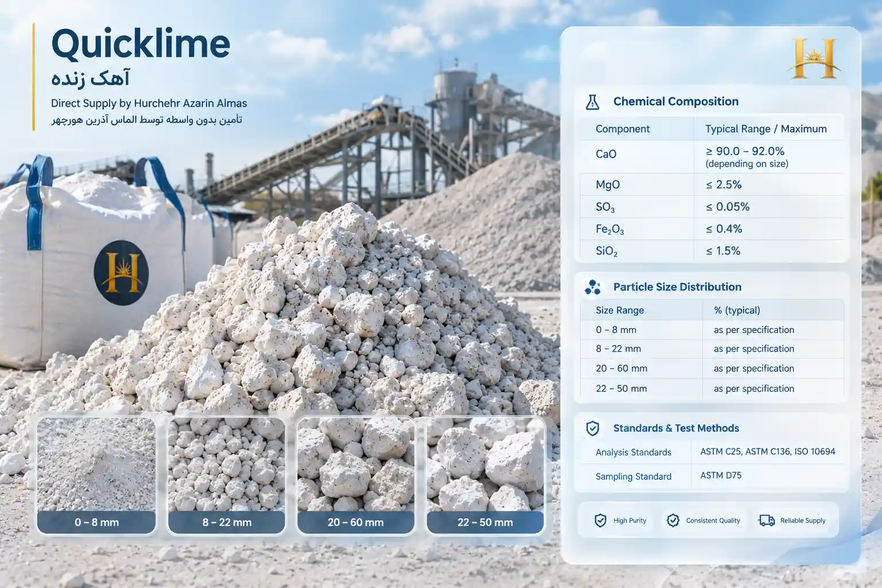Click the 'Typical Range / Maximum' header
This screenshot has height=588, width=882.
766,129
